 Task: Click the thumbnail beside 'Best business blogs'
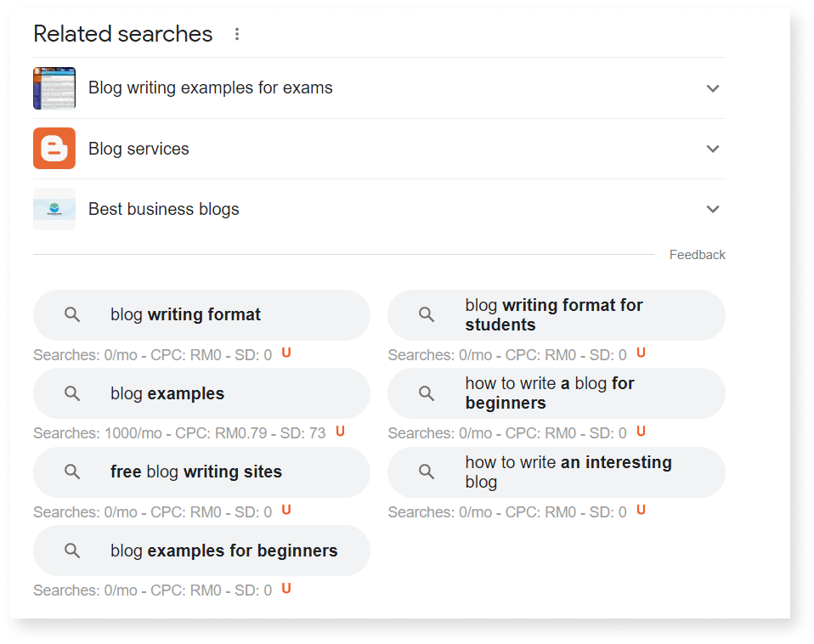[54, 208]
